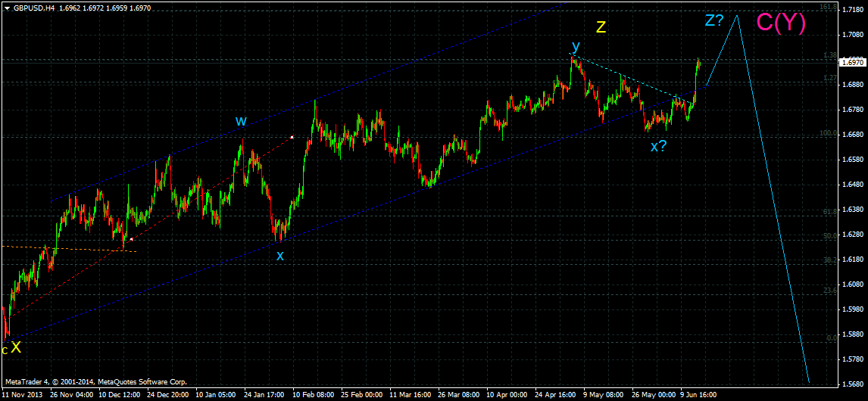Click the 1.6880 price on the axis
This screenshot has width=868, height=401.
[x=853, y=85]
